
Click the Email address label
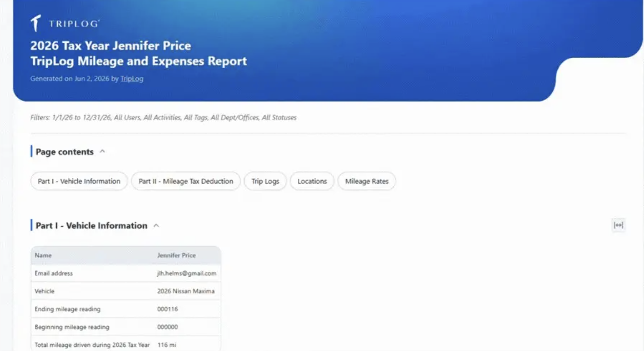tap(54, 273)
